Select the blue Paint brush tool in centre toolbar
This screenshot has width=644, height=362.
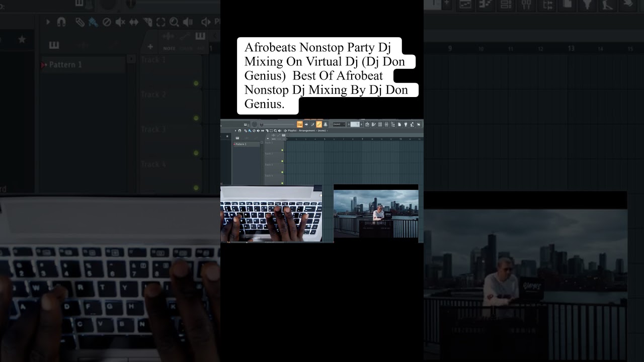tap(250, 131)
